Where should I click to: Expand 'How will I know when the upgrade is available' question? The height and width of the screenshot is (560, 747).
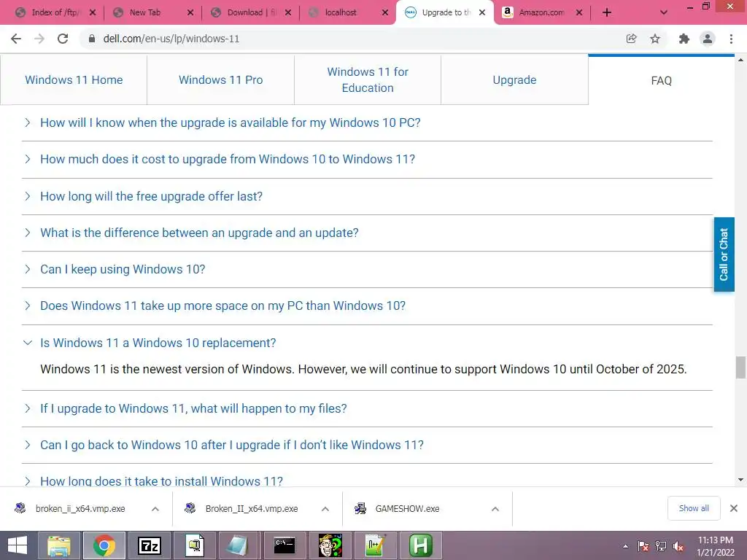tap(230, 122)
